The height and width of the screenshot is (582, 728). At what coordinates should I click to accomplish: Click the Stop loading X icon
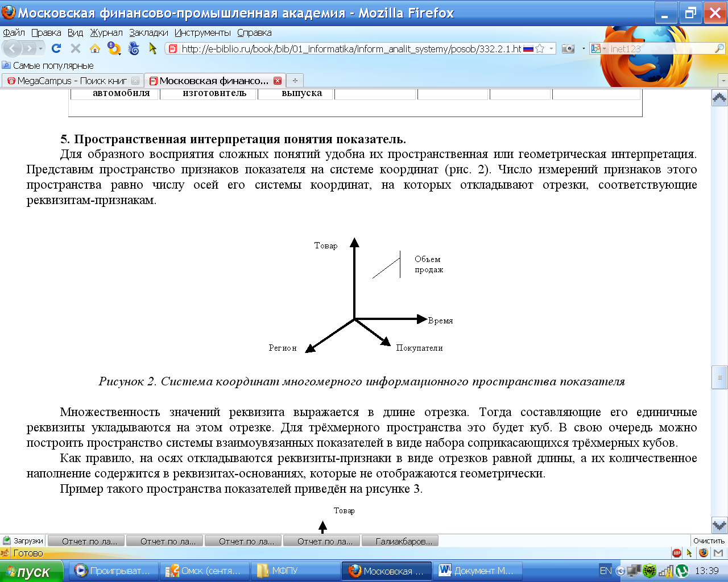coord(76,49)
